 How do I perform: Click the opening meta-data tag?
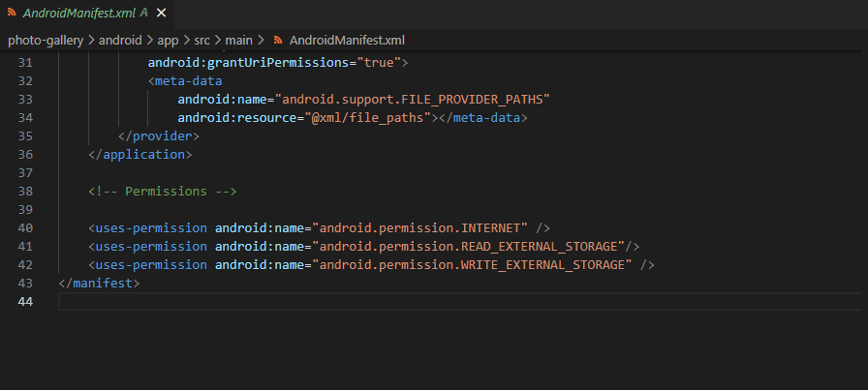click(185, 80)
